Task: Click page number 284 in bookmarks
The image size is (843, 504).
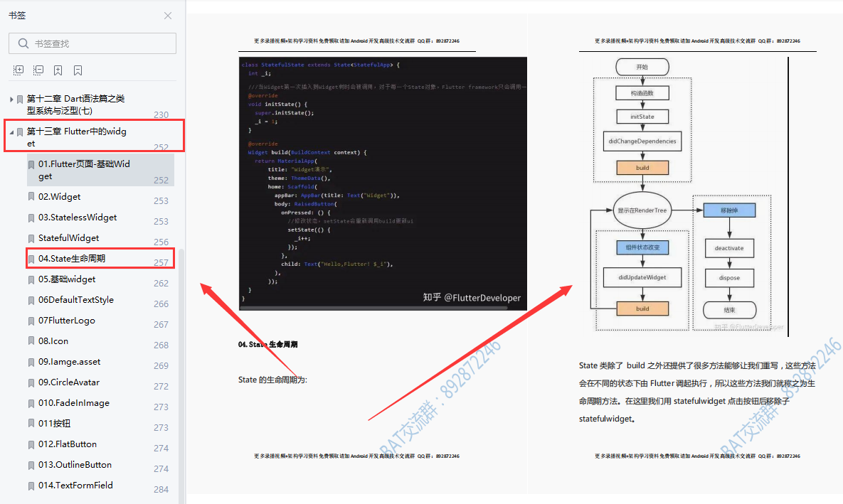Action: (x=161, y=489)
